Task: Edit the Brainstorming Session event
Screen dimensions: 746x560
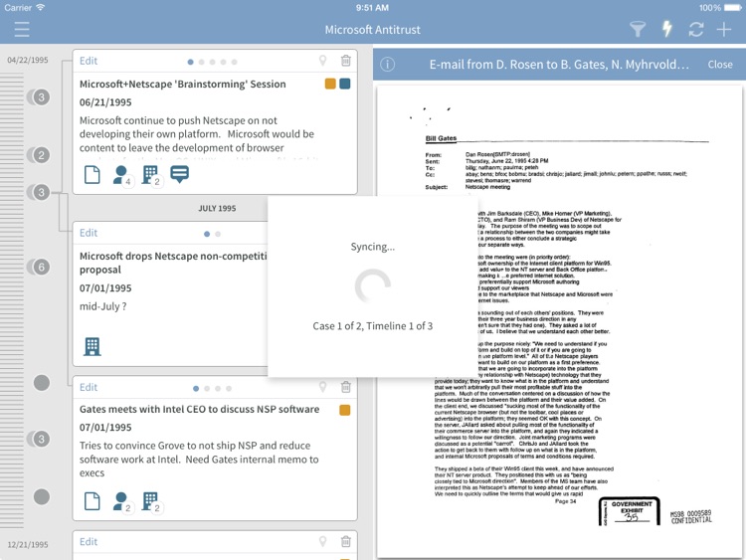Action: [89, 61]
